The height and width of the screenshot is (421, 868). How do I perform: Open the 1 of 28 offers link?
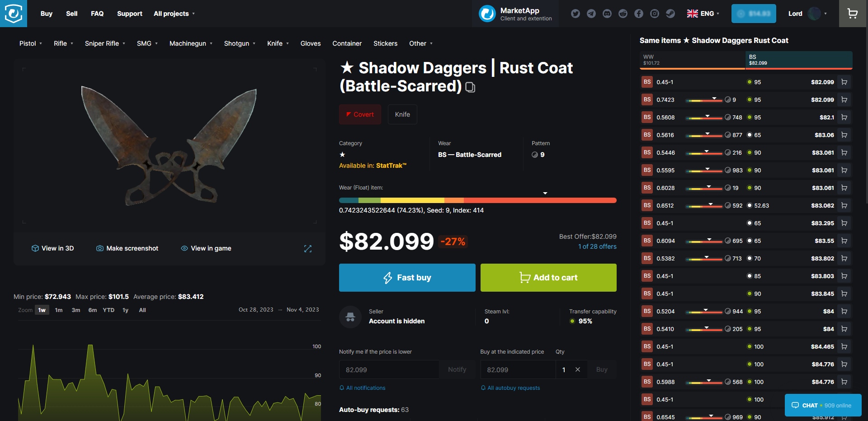(x=597, y=246)
